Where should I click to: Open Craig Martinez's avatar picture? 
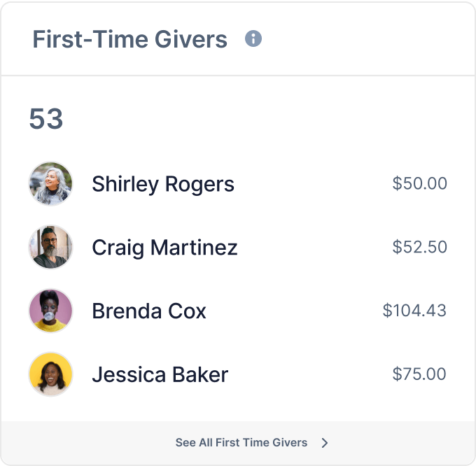point(50,247)
